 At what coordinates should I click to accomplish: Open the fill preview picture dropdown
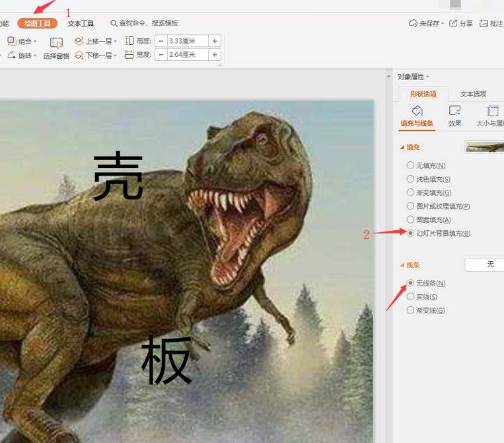(484, 147)
